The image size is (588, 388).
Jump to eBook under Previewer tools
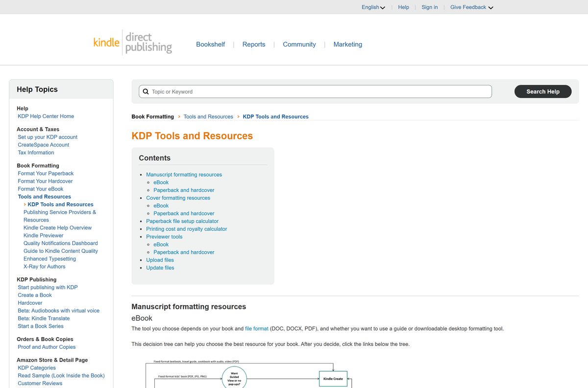(x=161, y=245)
